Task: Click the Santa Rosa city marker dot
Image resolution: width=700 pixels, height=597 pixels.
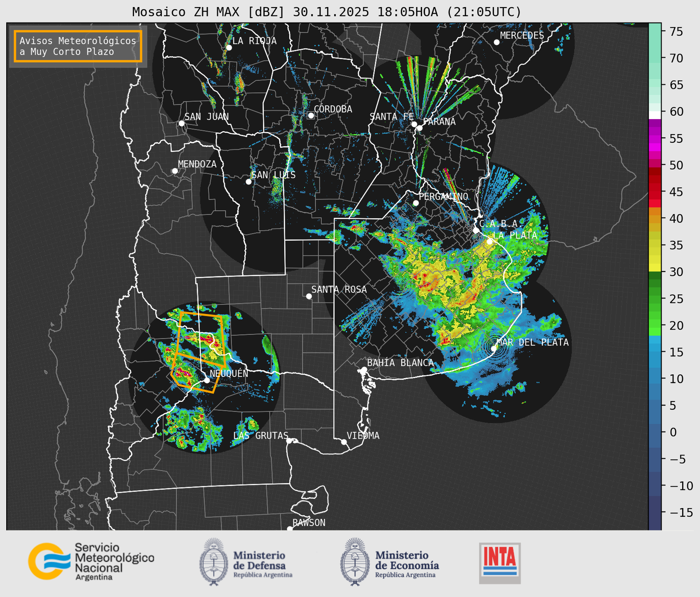Action: coord(309,296)
